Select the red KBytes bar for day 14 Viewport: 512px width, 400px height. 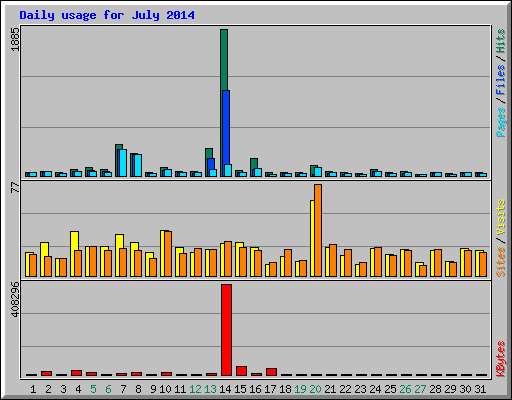[226, 330]
